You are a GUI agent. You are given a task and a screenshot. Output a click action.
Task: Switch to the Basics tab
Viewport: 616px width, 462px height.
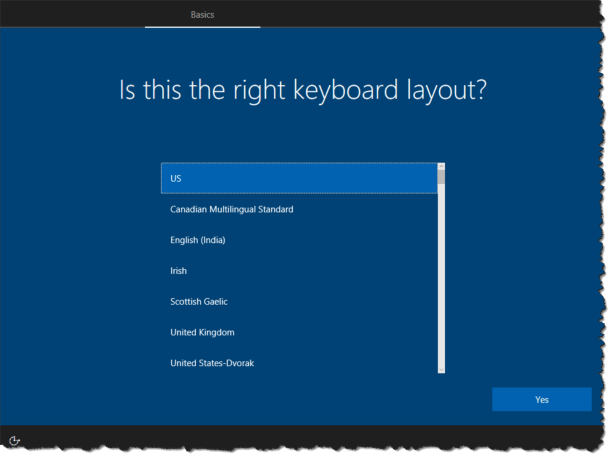pyautogui.click(x=202, y=15)
